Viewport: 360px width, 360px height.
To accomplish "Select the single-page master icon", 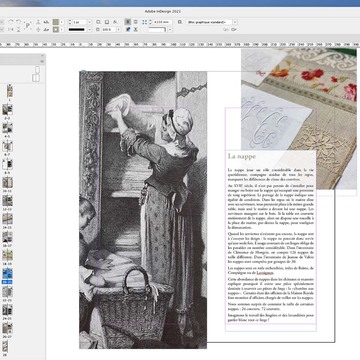I will point(37,69).
